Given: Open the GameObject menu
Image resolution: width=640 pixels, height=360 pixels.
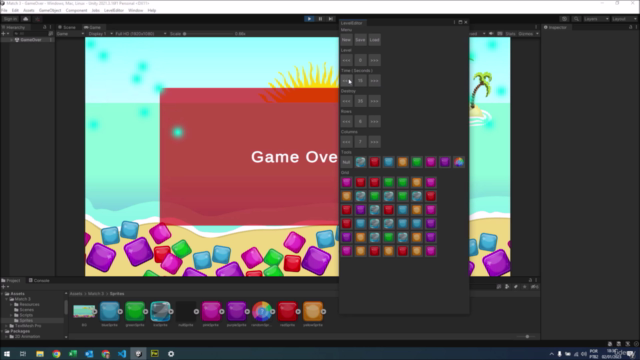Looking at the screenshot, I should tap(50, 10).
